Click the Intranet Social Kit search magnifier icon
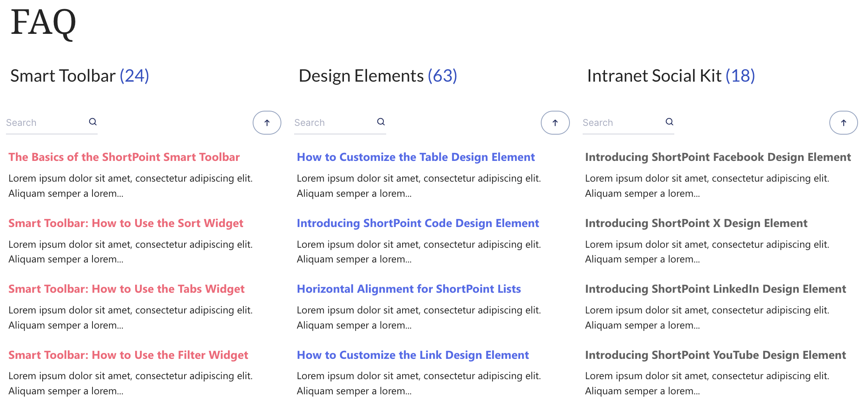868x415 pixels. (670, 122)
